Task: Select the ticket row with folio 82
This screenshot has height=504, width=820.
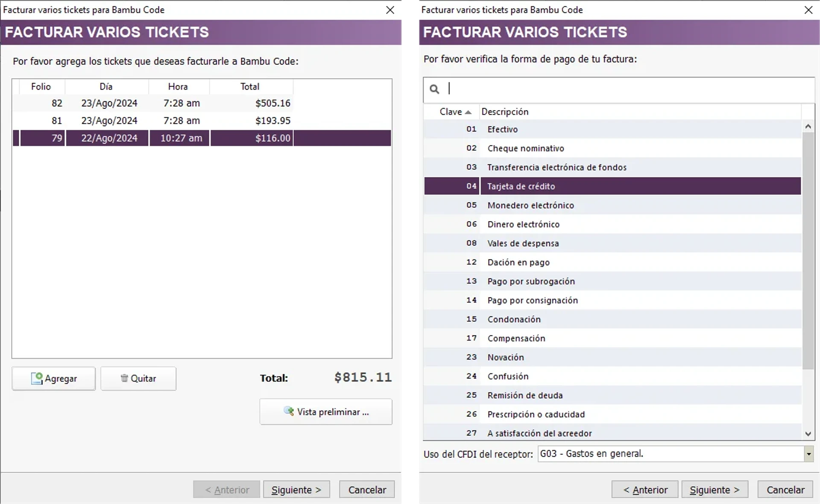Action: [x=171, y=103]
